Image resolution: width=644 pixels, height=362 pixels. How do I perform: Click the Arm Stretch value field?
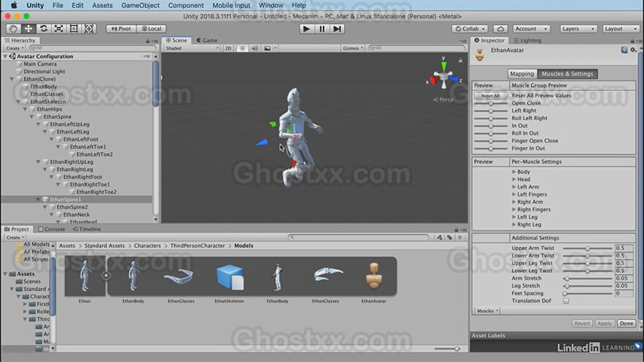[624, 279]
